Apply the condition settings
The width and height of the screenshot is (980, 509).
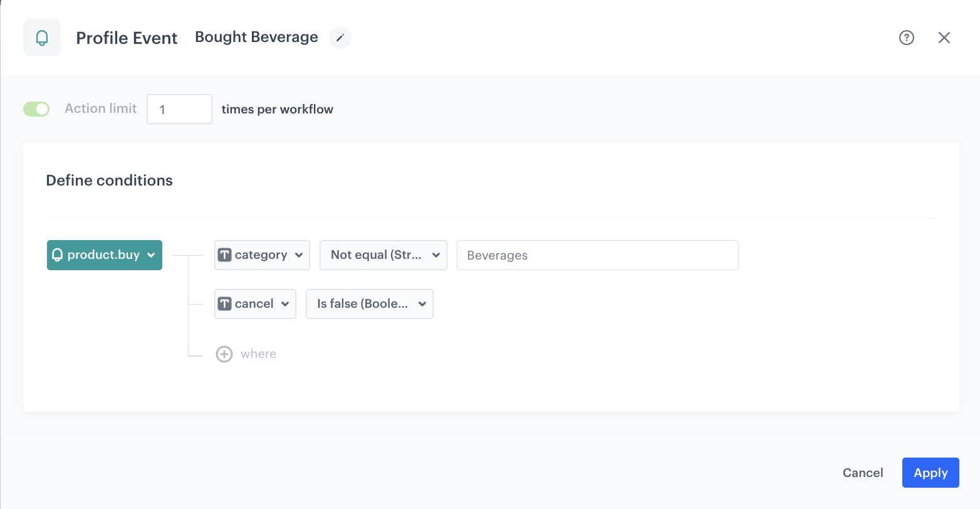pyautogui.click(x=930, y=473)
